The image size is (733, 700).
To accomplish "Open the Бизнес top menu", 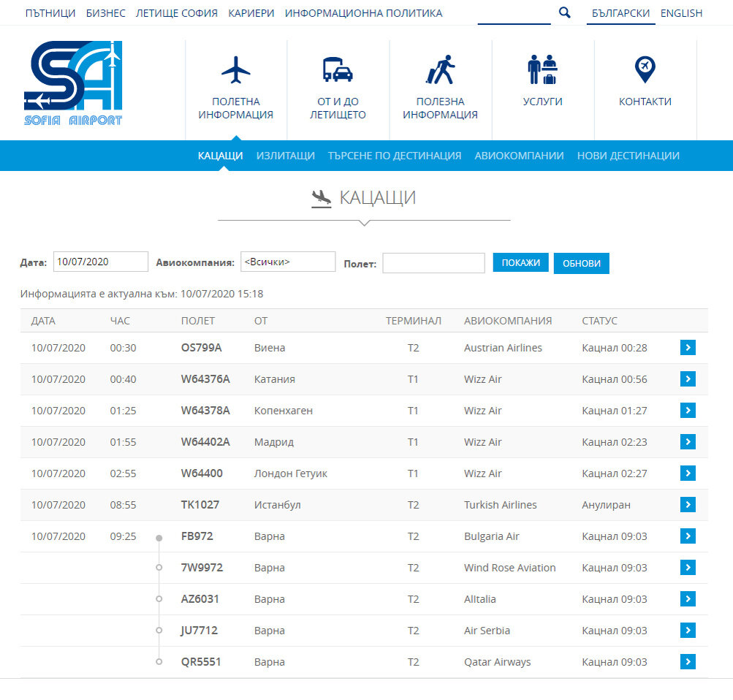I will [106, 13].
